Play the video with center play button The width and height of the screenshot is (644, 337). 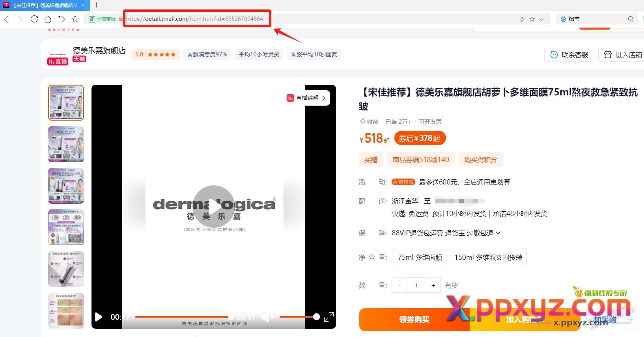click(214, 206)
